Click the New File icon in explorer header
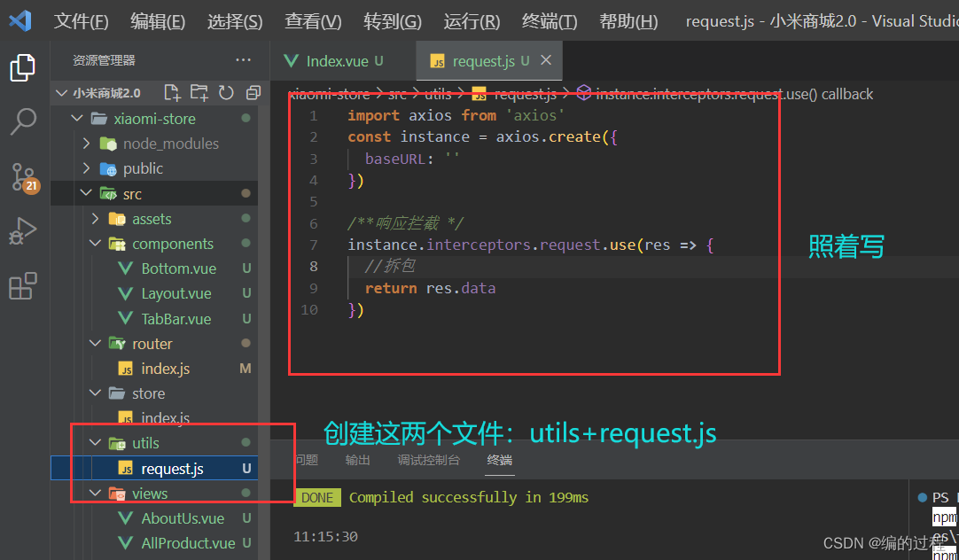 (x=173, y=93)
